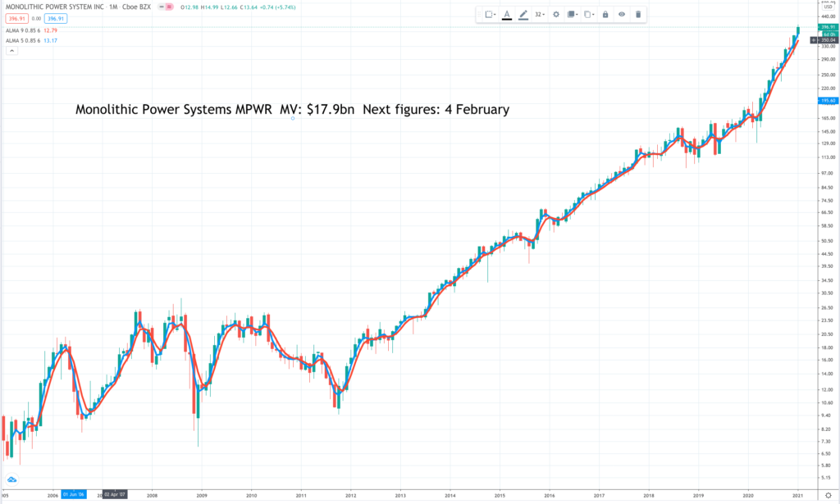Click the pink equals status pill next to title
The width and height of the screenshot is (840, 504).
(x=169, y=7)
